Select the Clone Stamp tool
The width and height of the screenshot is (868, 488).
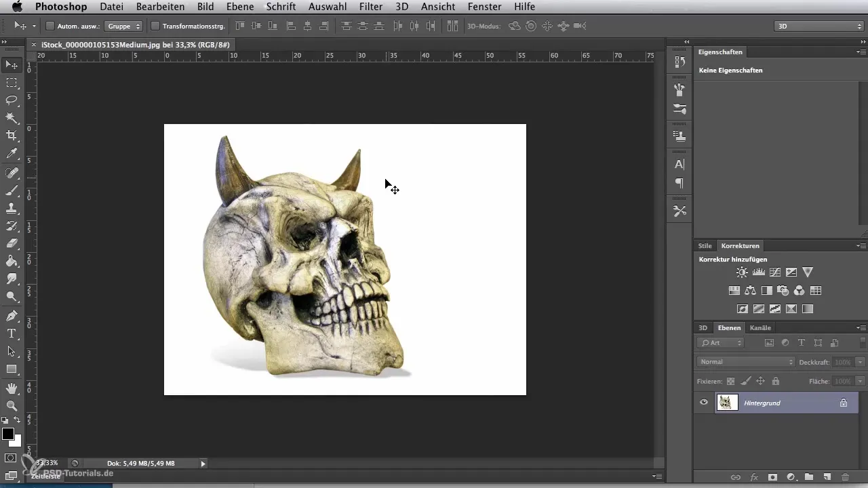[12, 208]
